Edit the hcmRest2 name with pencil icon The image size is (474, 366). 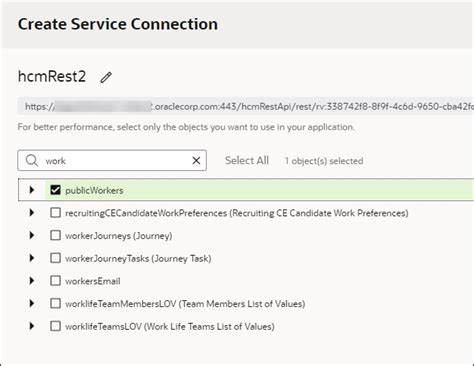[106, 77]
